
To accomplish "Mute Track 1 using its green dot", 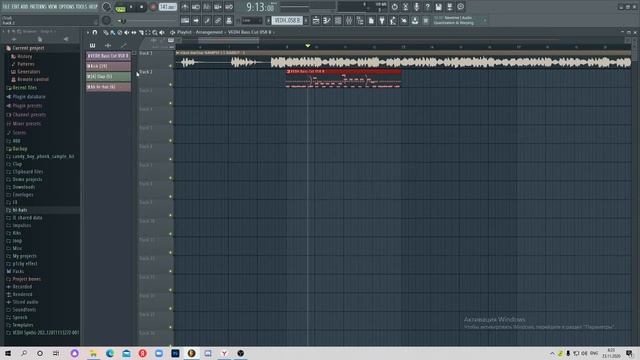I will click(x=171, y=66).
